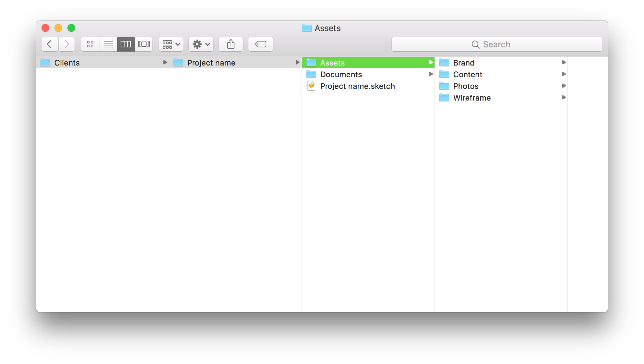The height and width of the screenshot is (364, 644).
Task: Open the arrange items dropdown
Action: 171,44
